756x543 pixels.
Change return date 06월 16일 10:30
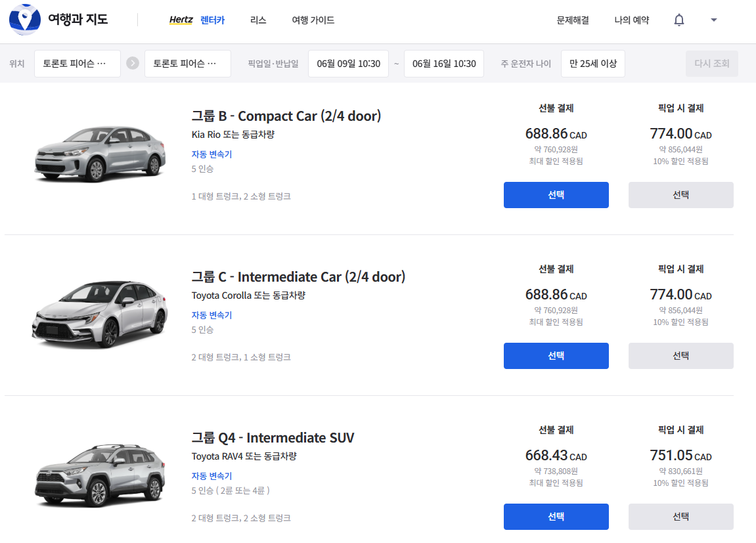[444, 64]
